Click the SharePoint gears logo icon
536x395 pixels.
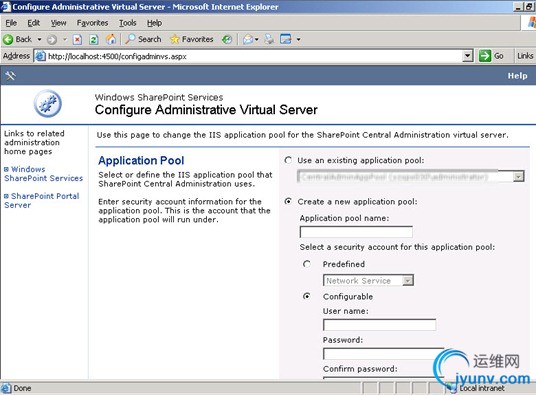click(x=48, y=104)
